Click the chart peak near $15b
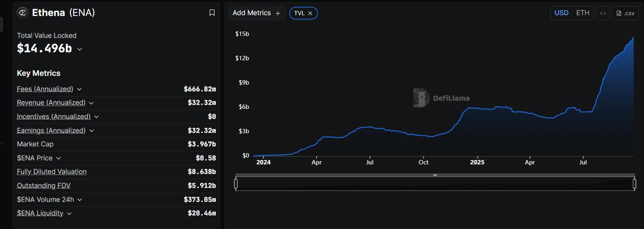Image resolution: width=644 pixels, height=229 pixels. 633,39
